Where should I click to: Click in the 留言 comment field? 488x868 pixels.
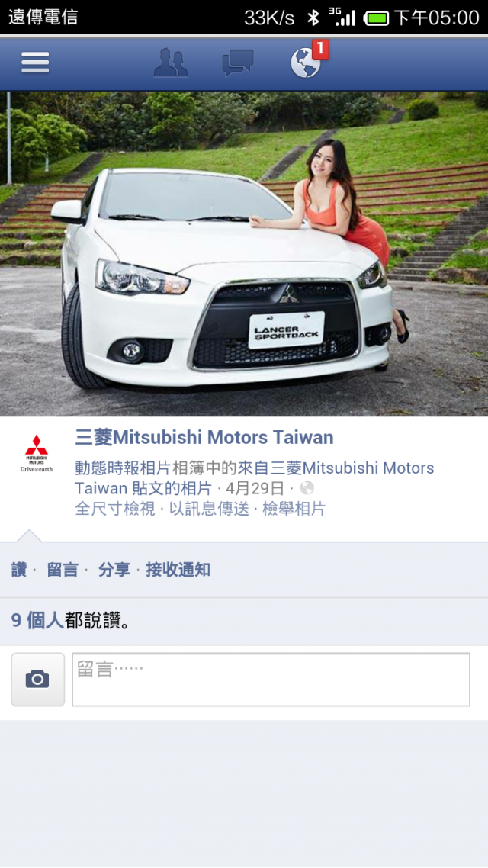pos(271,680)
